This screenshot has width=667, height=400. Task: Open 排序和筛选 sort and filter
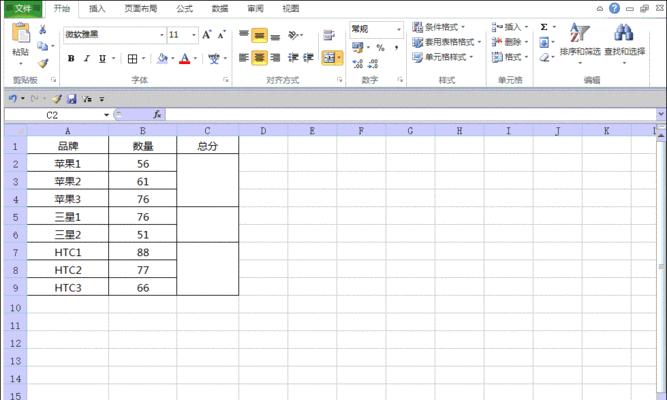click(580, 43)
